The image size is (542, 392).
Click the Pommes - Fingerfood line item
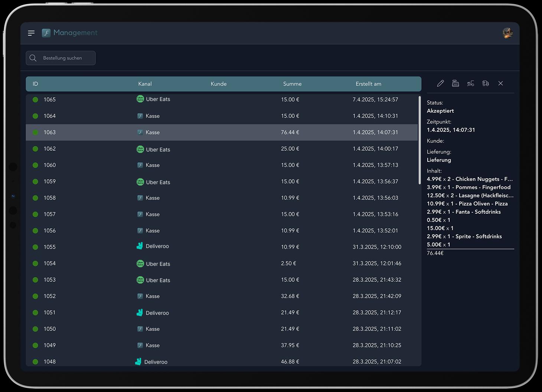tap(468, 187)
